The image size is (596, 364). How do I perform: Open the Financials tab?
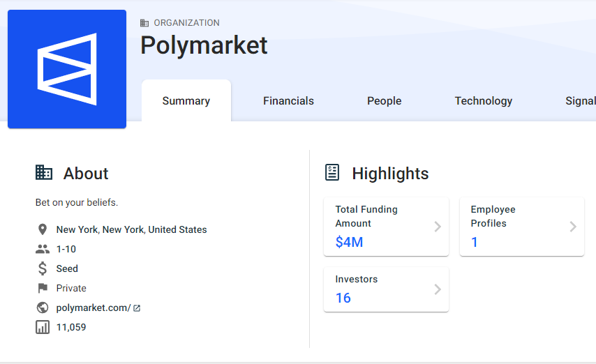[288, 101]
